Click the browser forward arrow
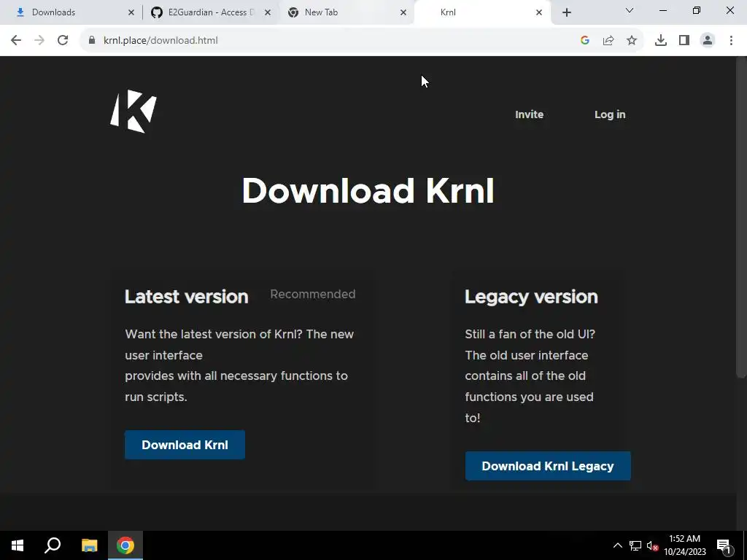Viewport: 747px width, 560px height. [x=39, y=41]
